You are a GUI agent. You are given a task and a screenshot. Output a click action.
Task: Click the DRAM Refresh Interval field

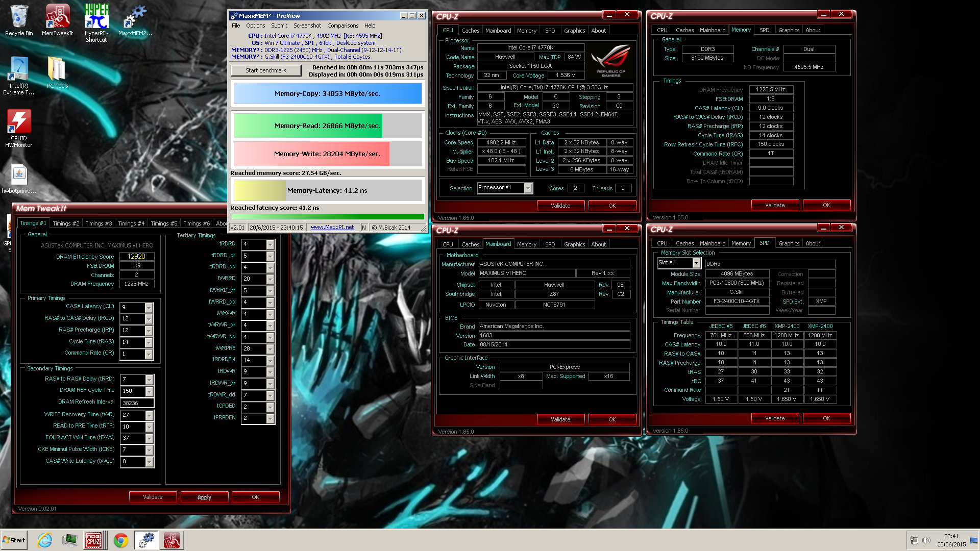tap(137, 403)
